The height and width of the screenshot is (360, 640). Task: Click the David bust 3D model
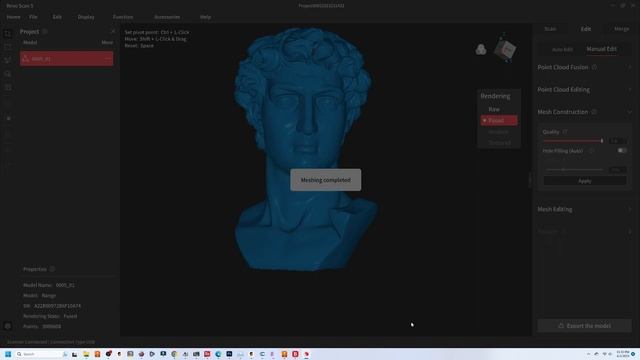point(305,149)
